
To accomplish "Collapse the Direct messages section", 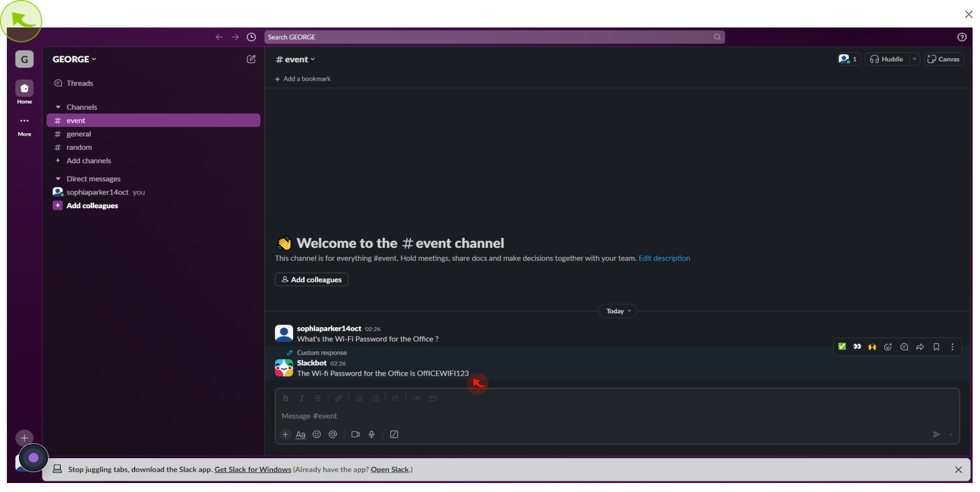I will (x=58, y=179).
